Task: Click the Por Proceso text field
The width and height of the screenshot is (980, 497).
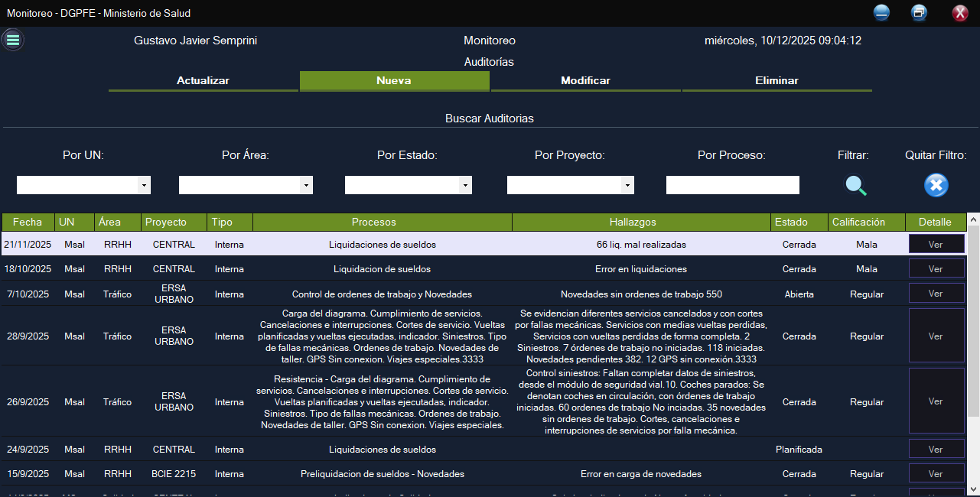Action: pyautogui.click(x=732, y=185)
